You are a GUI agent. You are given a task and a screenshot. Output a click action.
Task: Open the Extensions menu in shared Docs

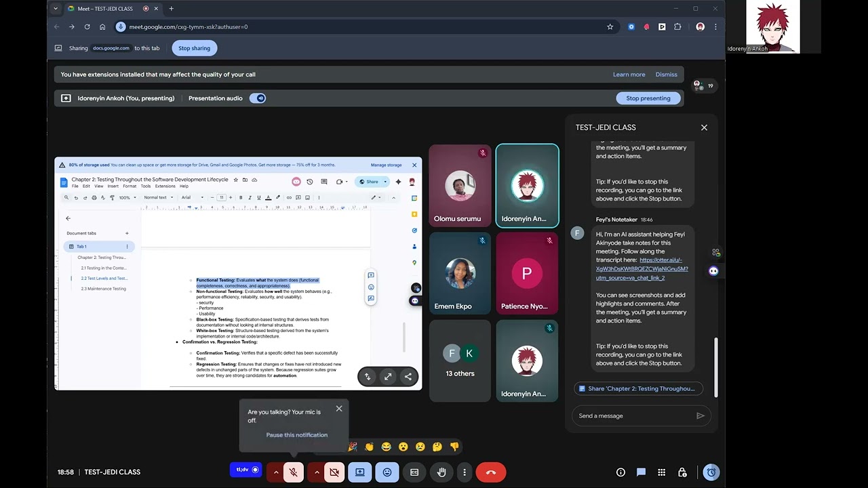click(165, 186)
